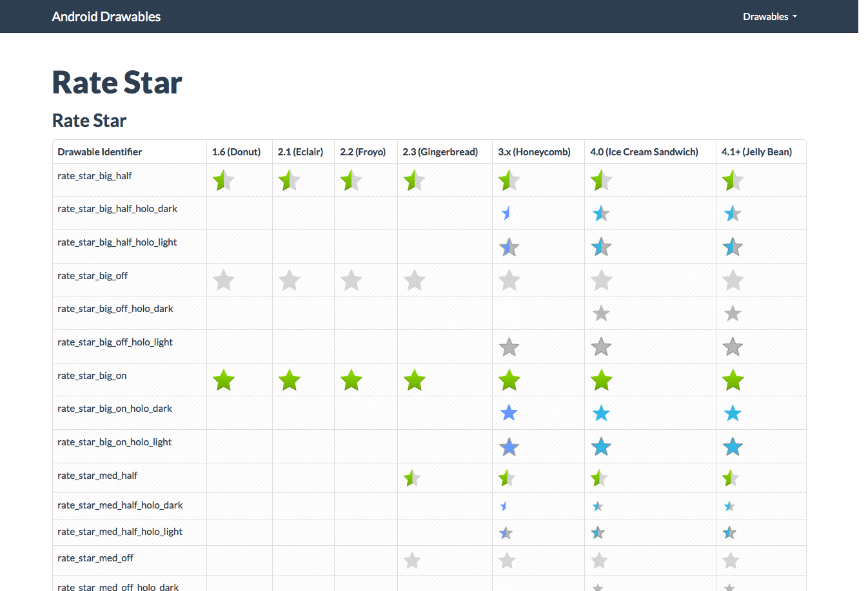Click the 2.3 (Gingerbread) column header

click(x=440, y=152)
